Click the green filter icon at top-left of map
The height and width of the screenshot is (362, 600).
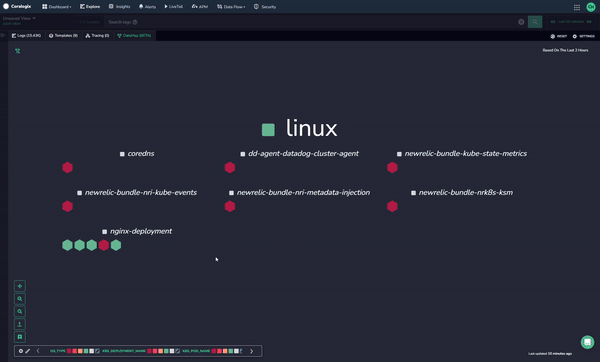click(18, 51)
